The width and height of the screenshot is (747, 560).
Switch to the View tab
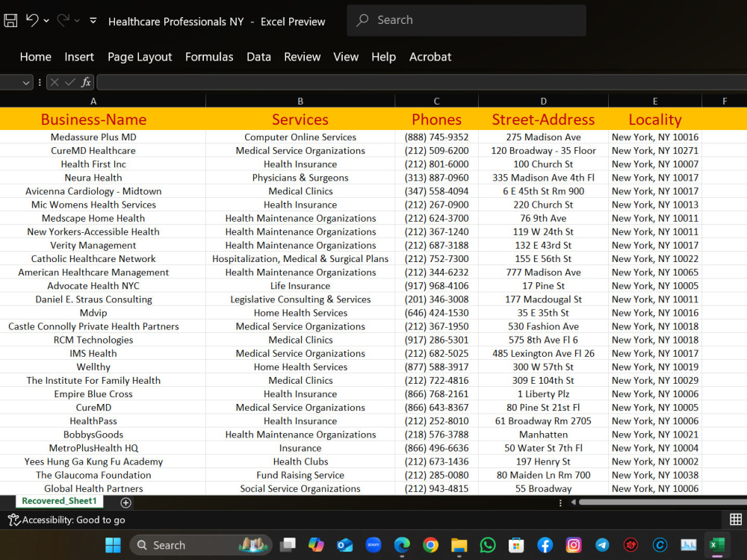coord(346,57)
